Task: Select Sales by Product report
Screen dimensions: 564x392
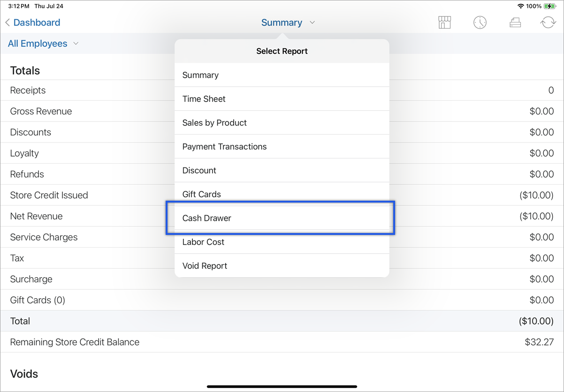Action: [282, 123]
